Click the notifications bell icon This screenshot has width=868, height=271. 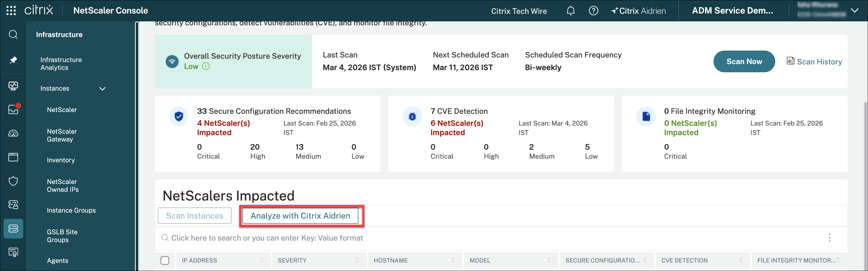coord(570,11)
